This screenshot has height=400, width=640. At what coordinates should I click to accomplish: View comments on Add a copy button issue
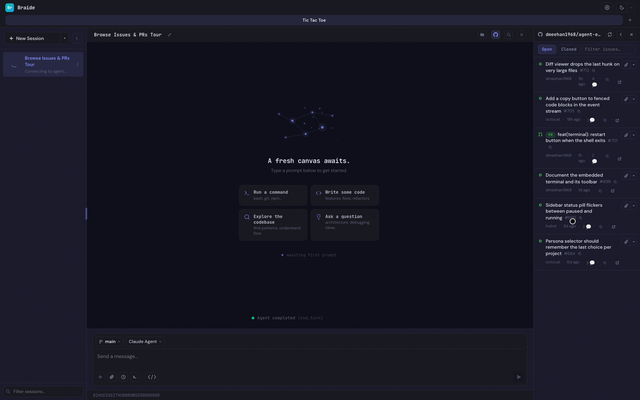[x=592, y=120]
